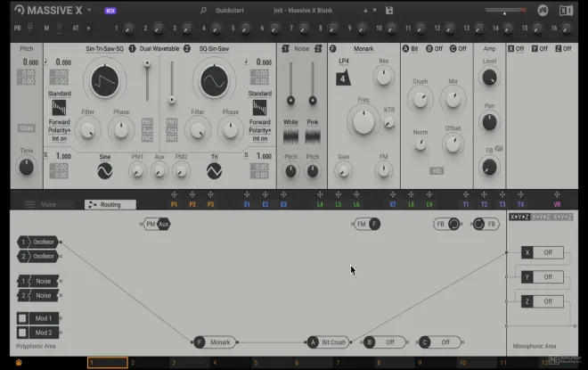Open the SQ-Sin-Saw wavetable menu

pos(214,49)
